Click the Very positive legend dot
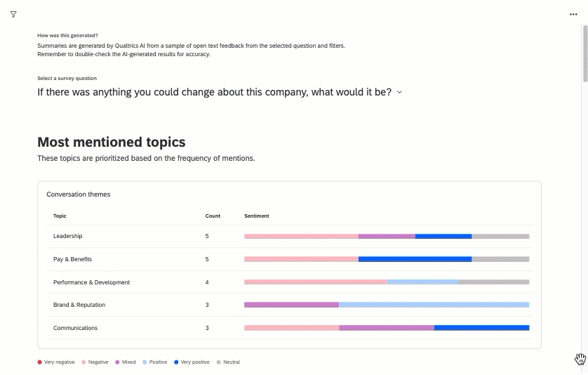588x375 pixels. [176, 362]
